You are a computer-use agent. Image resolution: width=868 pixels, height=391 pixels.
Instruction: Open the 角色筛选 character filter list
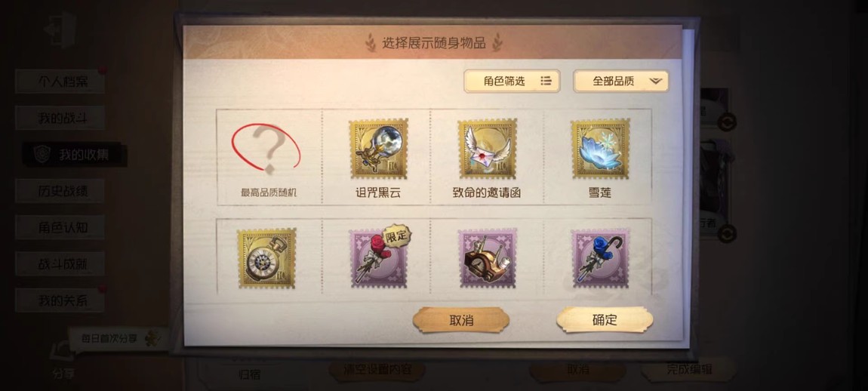click(x=512, y=82)
